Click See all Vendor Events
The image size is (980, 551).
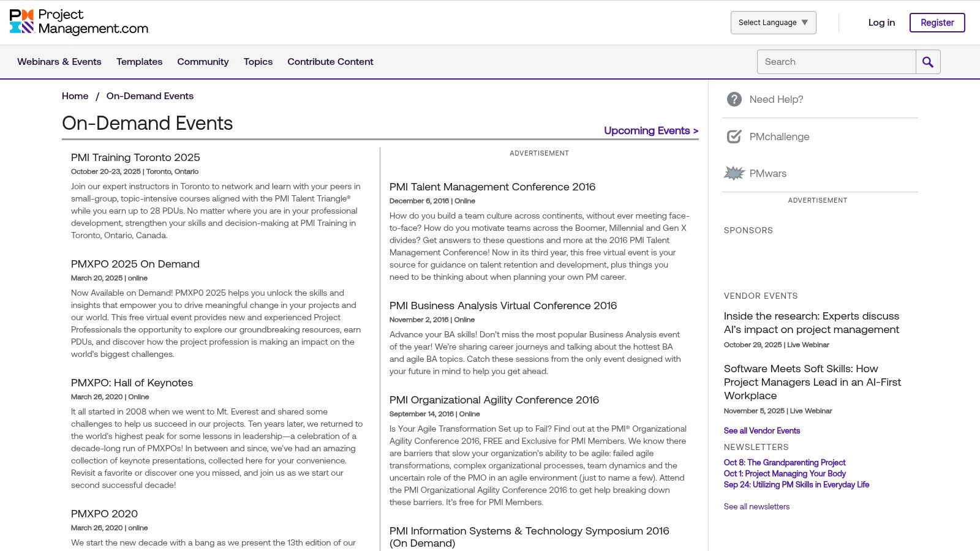[761, 430]
